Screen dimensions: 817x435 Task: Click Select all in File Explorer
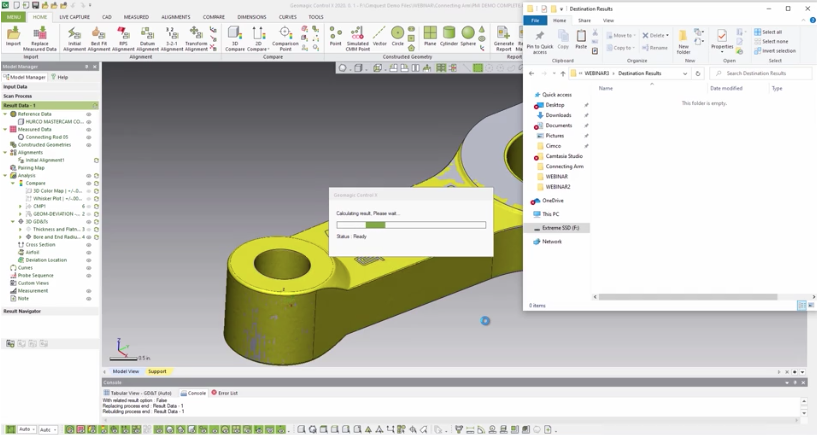pos(773,32)
